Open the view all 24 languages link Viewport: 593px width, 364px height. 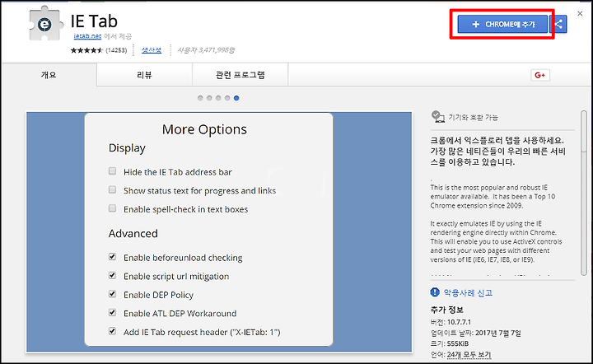(469, 355)
